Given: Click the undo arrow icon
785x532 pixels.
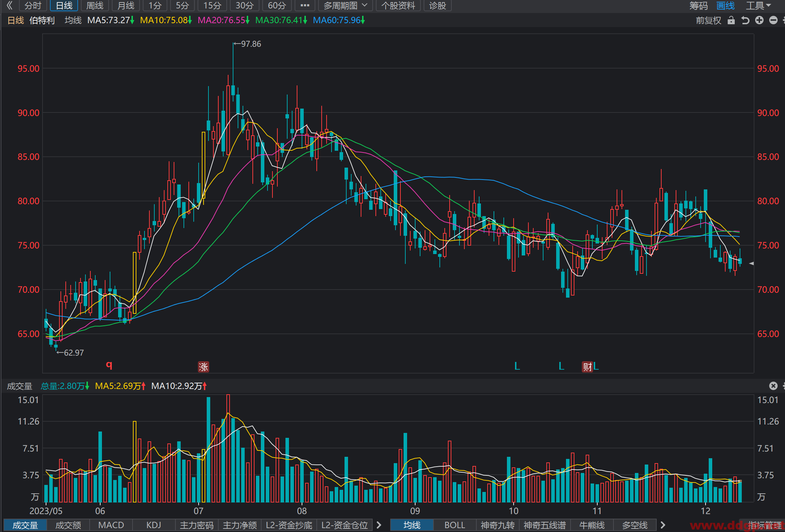Looking at the screenshot, I should (745, 20).
